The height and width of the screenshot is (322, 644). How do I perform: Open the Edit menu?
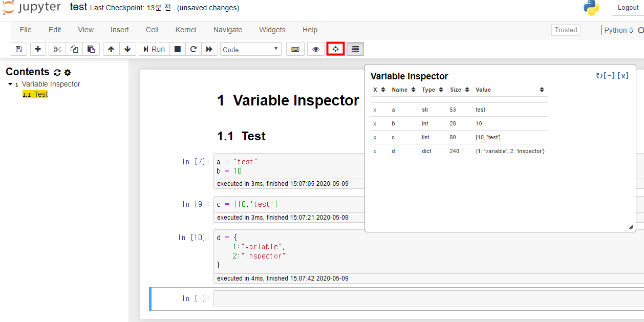coord(55,30)
